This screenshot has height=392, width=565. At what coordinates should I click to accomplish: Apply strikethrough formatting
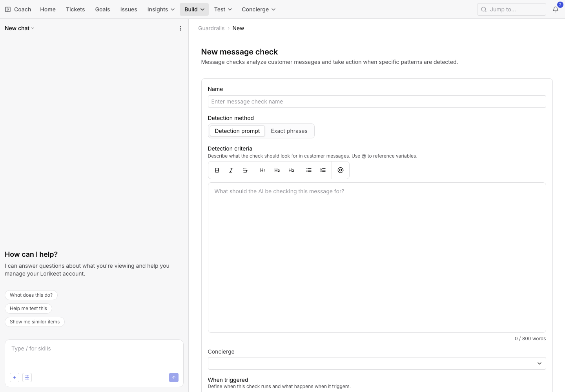(x=245, y=170)
